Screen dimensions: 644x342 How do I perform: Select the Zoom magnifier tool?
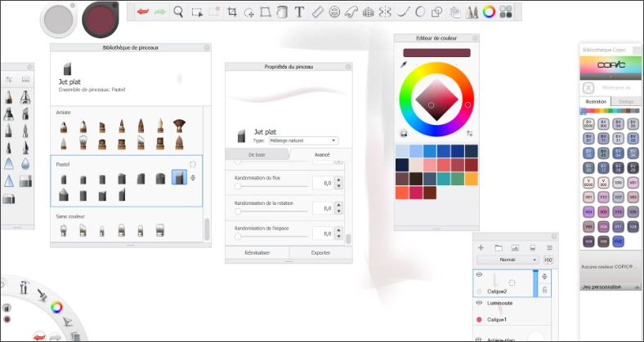point(178,11)
